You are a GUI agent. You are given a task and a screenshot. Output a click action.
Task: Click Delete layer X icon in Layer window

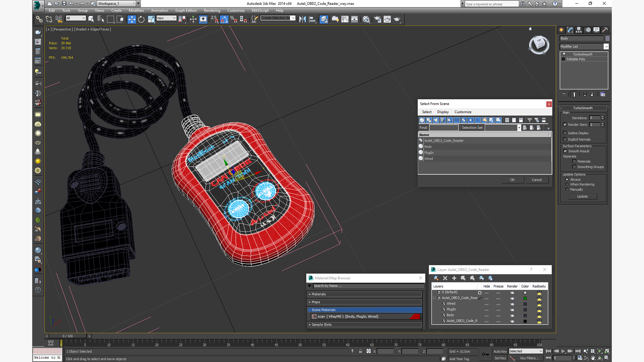445,278
